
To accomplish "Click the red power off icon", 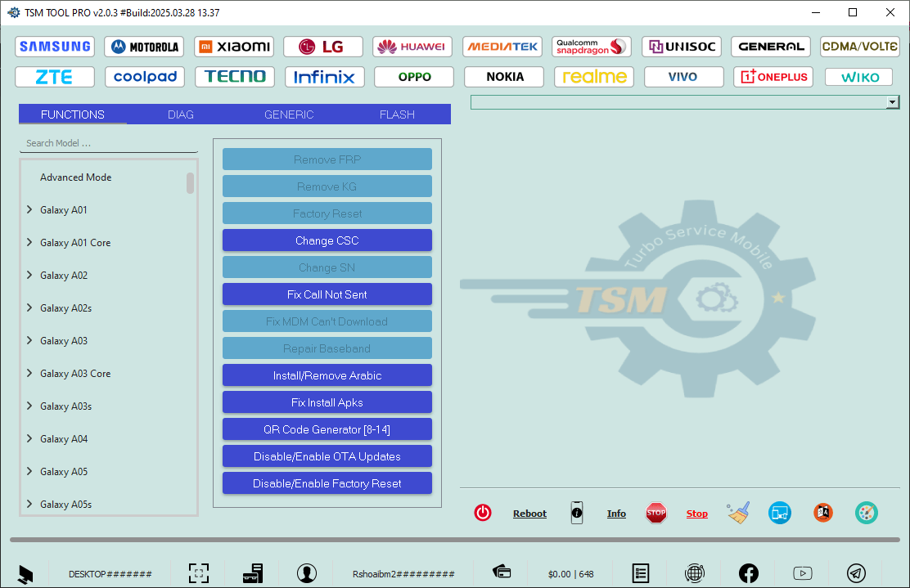I will tap(483, 513).
